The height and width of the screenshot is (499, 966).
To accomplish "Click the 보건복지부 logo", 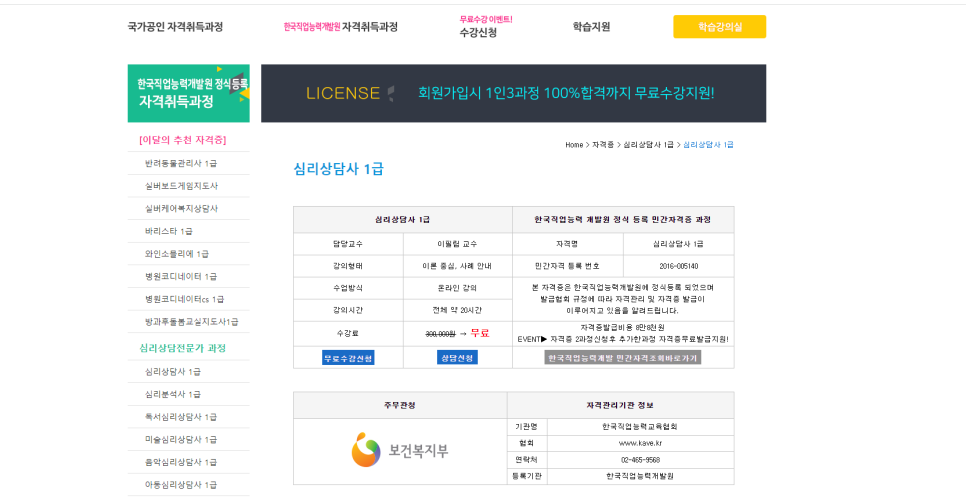I will (400, 450).
